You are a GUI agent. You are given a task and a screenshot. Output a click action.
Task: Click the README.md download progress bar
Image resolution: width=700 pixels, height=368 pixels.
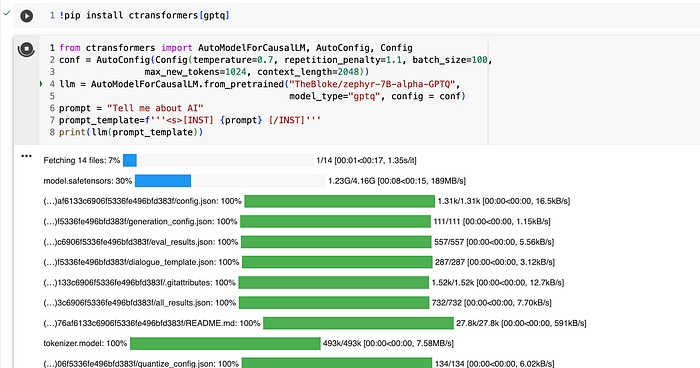[x=358, y=323]
